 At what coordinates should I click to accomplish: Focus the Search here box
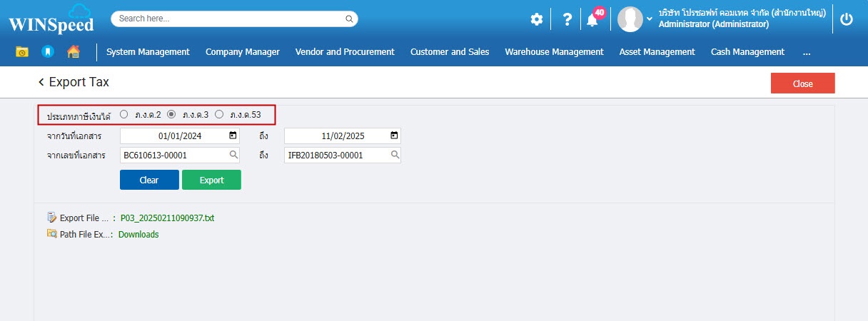(x=235, y=19)
